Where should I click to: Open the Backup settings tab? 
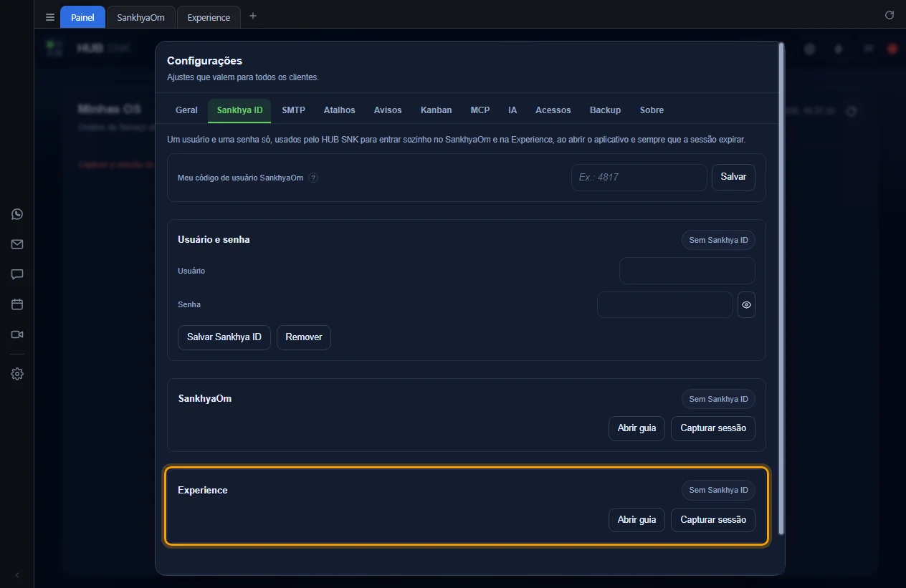pos(605,110)
